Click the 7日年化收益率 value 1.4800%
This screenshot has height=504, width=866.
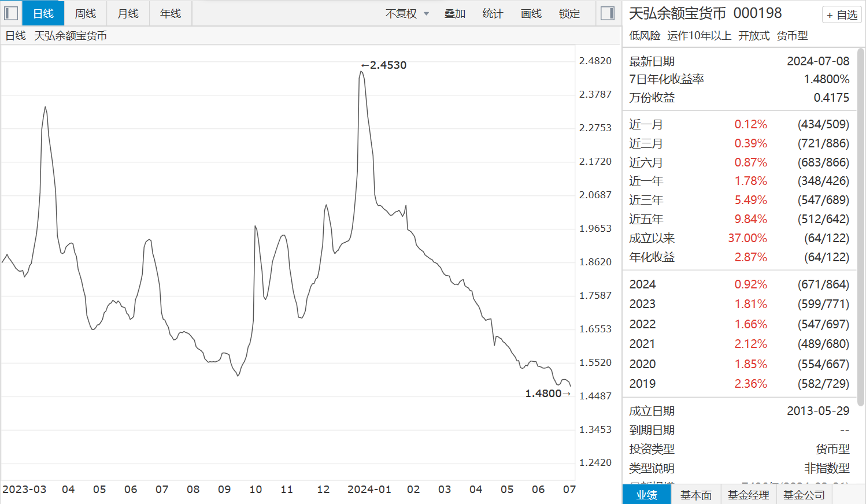(x=827, y=79)
